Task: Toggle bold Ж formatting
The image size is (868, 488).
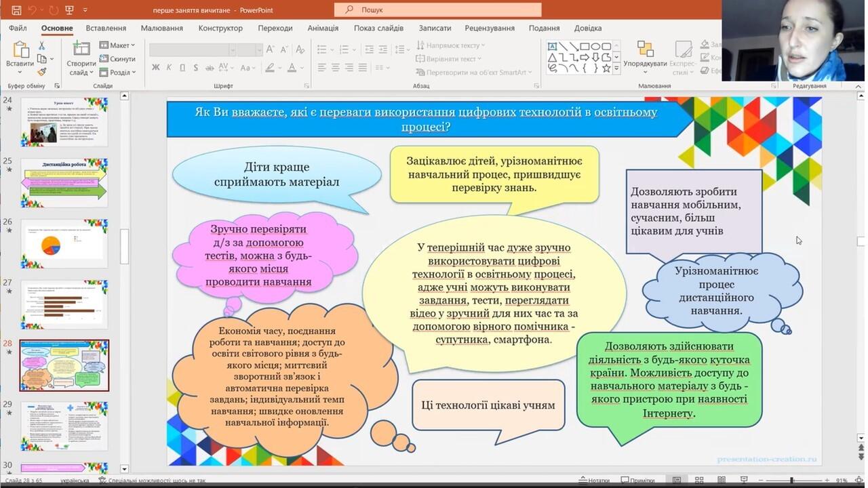Action: click(x=156, y=68)
